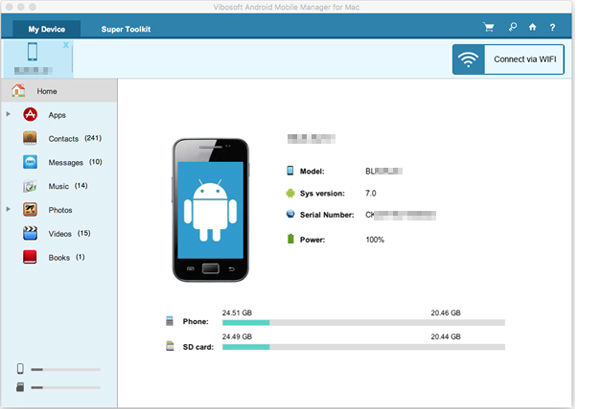Image resolution: width=600 pixels, height=409 pixels.
Task: Open the Photos label in sidebar
Action: 60,210
